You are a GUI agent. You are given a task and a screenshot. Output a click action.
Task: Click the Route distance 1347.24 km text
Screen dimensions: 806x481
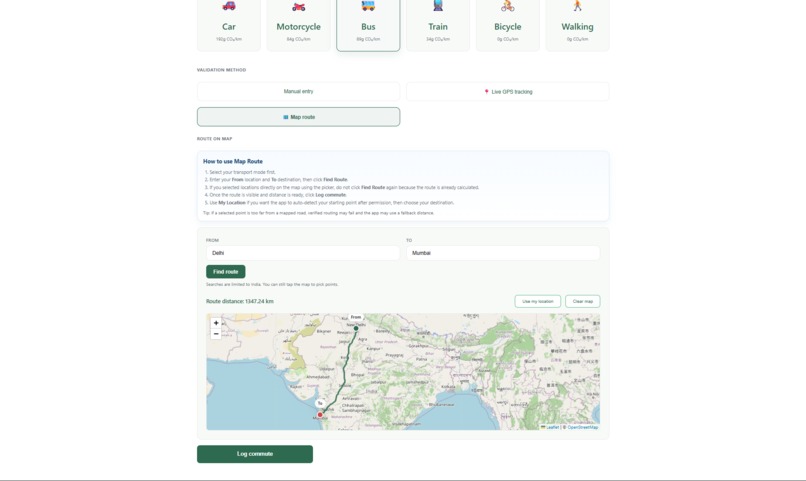tap(240, 301)
